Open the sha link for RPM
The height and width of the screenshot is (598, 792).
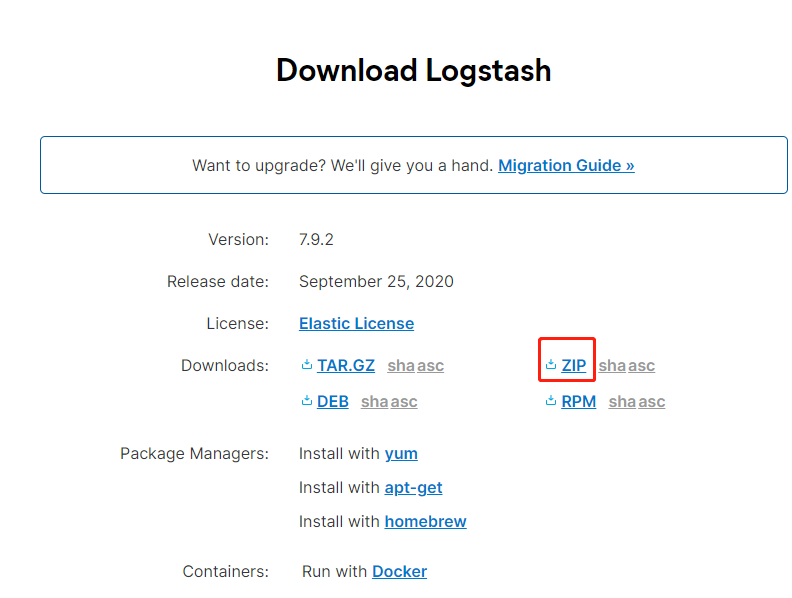622,402
